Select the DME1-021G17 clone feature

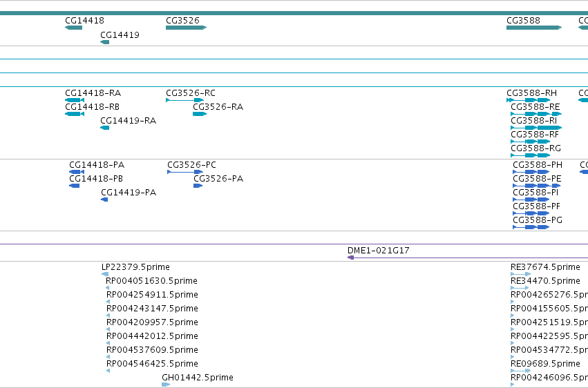468,258
